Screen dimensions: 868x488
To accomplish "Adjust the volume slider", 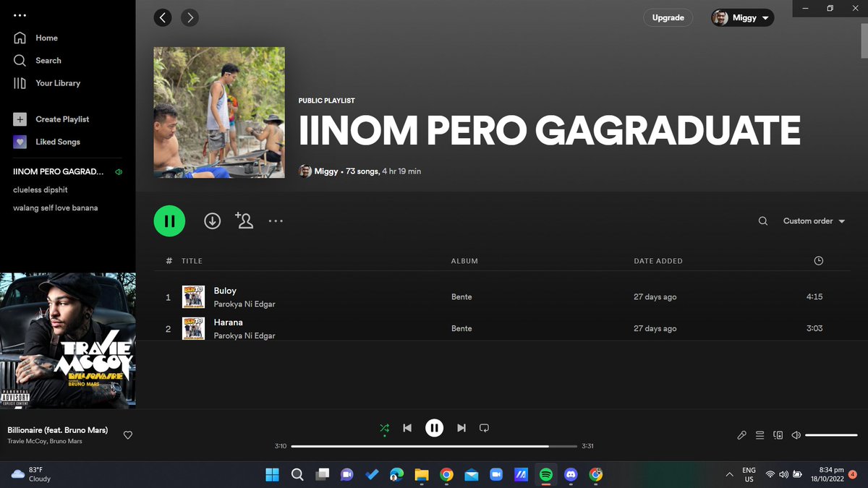I will coord(831,435).
